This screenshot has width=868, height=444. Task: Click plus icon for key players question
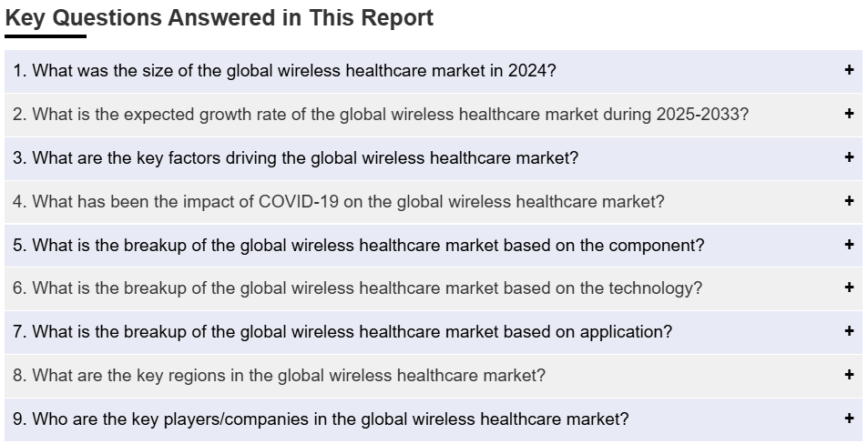point(849,418)
